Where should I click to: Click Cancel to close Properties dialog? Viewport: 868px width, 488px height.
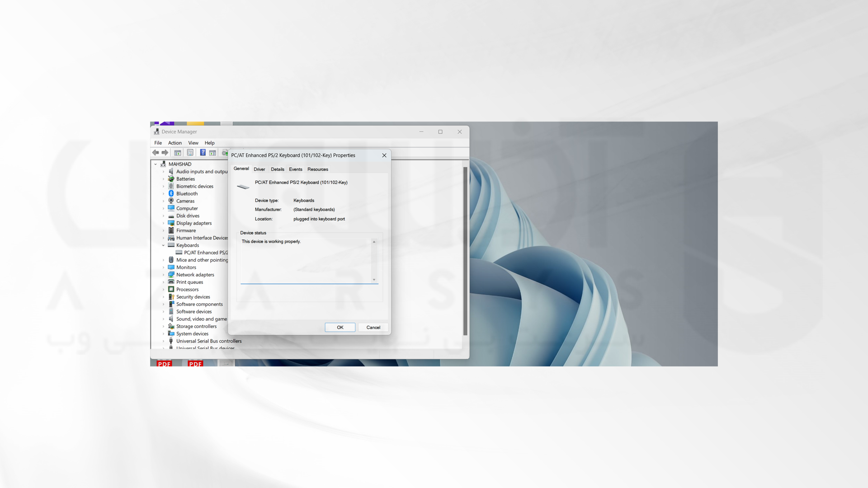(373, 327)
